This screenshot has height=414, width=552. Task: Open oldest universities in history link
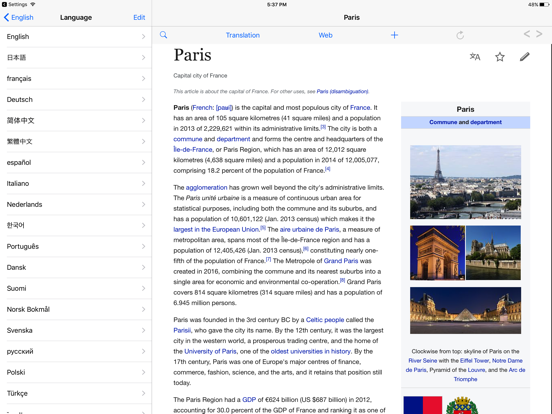click(x=310, y=351)
